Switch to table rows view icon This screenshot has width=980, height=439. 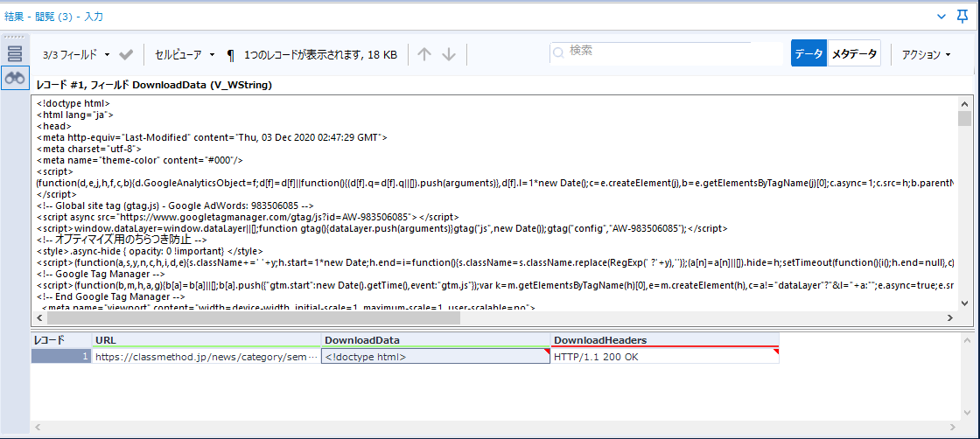15,53
